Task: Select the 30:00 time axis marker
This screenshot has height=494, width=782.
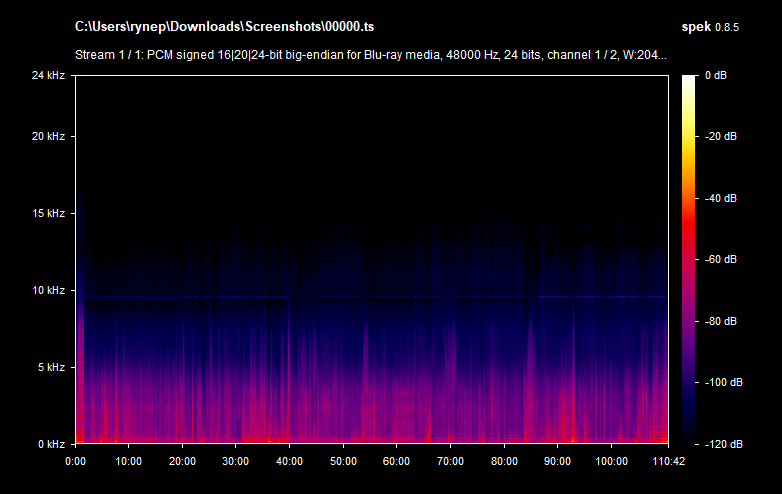Action: coord(236,461)
